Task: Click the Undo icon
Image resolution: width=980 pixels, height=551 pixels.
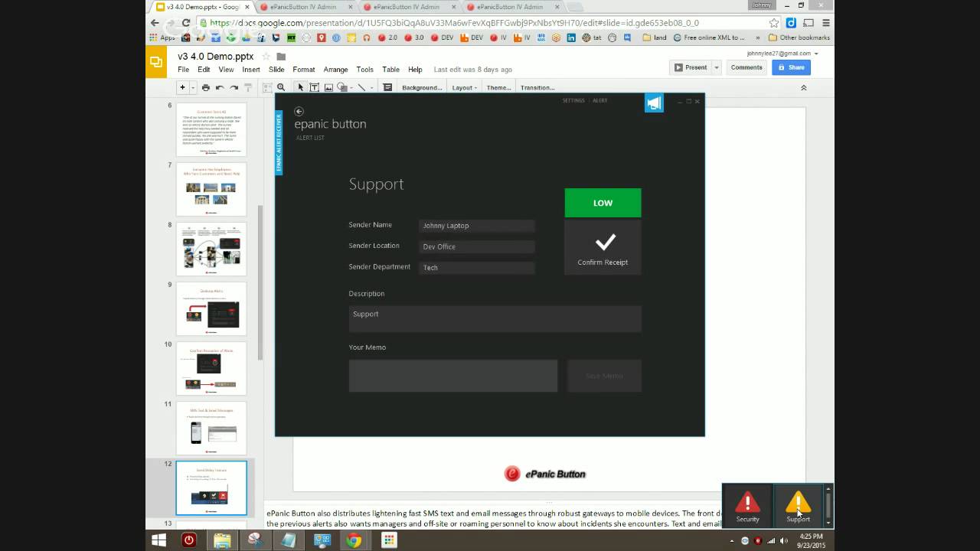Action: [220, 87]
